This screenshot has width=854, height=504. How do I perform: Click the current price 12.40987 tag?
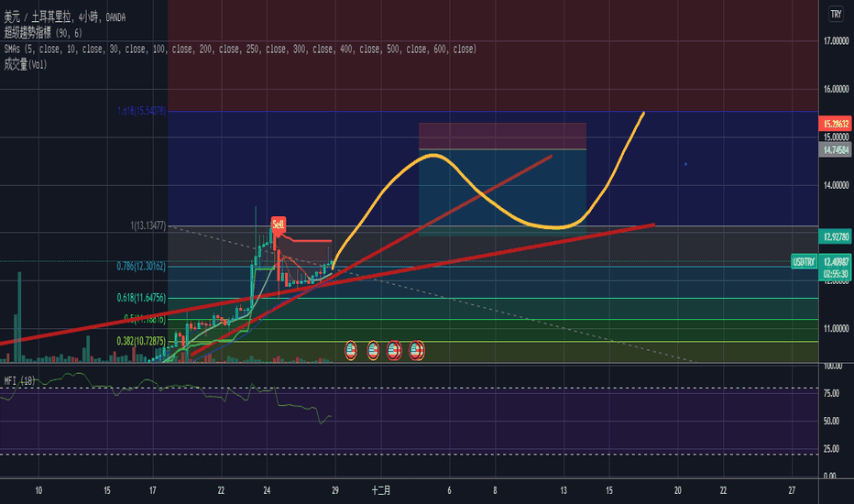[836, 262]
